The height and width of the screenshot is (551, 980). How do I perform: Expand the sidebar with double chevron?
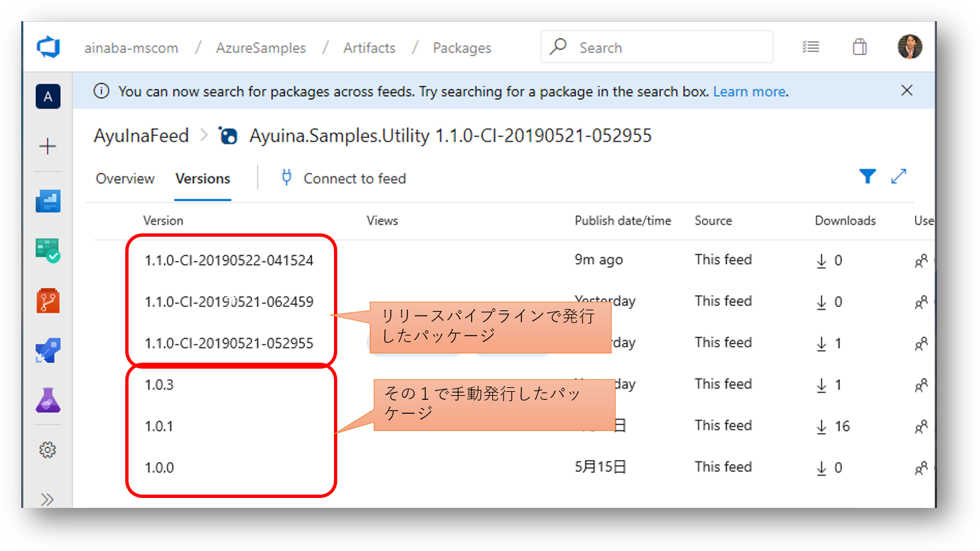48,499
